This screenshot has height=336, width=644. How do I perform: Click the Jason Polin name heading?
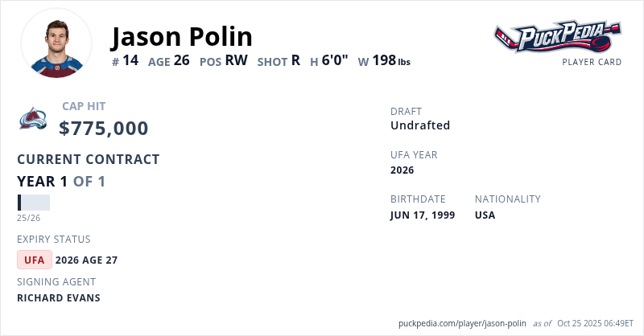pos(182,36)
